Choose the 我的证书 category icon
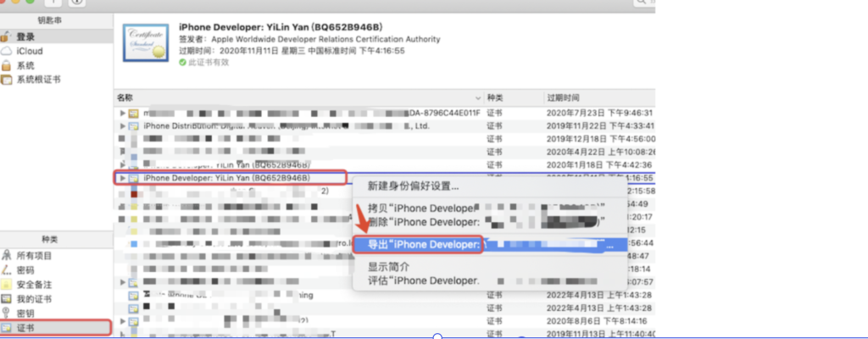The image size is (868, 339). [x=6, y=299]
